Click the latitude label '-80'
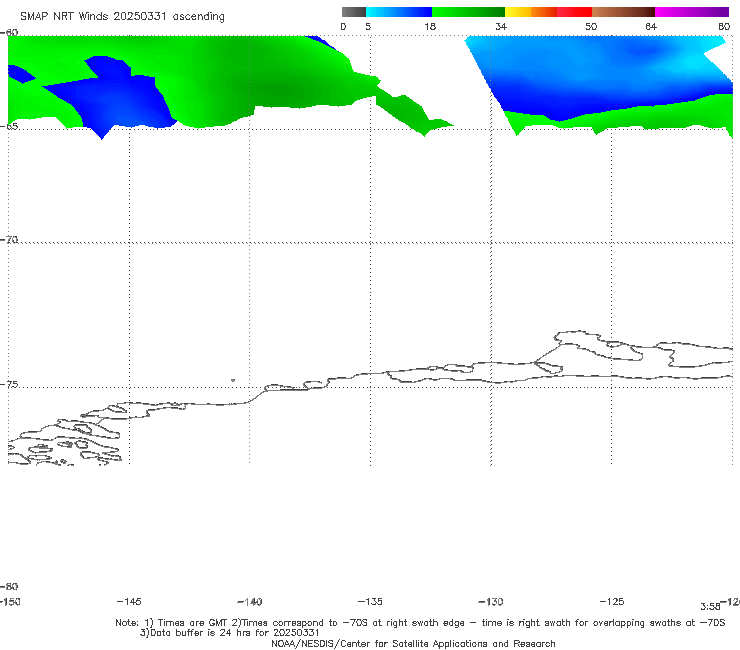The image size is (740, 650). 9,587
